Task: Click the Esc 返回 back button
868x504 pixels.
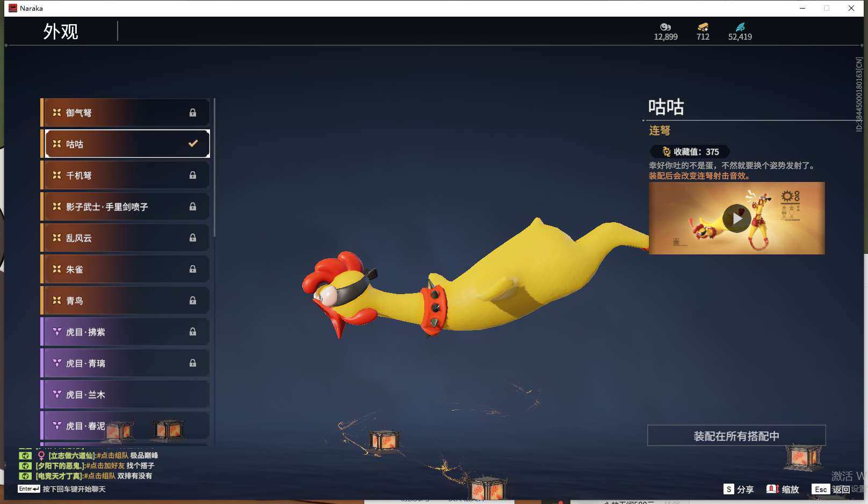Action: tap(831, 490)
